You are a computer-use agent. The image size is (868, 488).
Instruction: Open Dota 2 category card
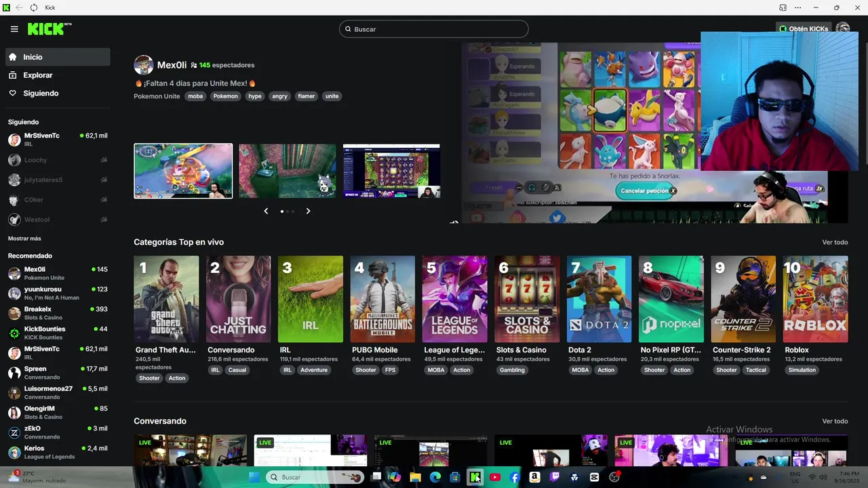(x=599, y=299)
